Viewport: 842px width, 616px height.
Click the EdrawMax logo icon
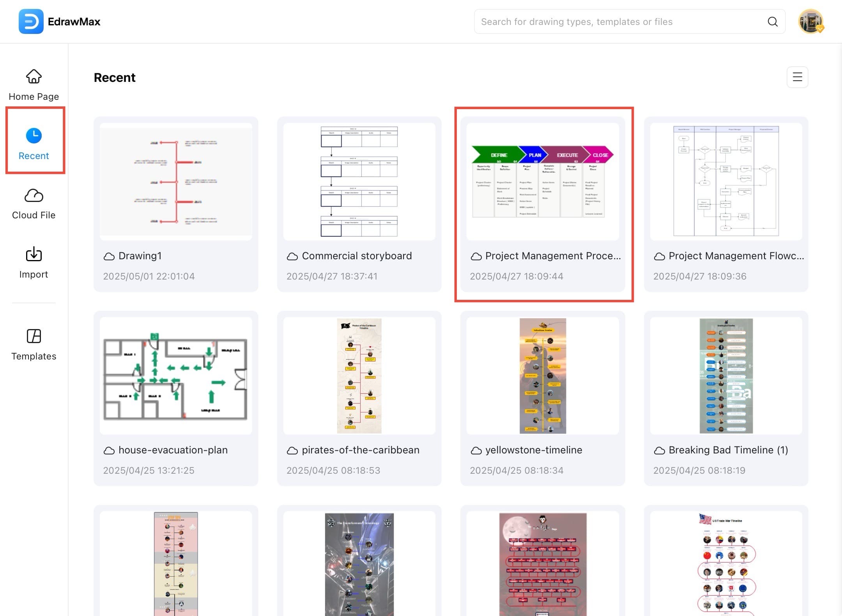click(x=31, y=21)
